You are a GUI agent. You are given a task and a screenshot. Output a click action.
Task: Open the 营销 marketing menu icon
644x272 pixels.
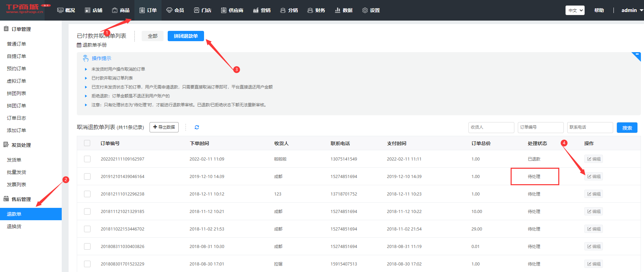pos(262,10)
